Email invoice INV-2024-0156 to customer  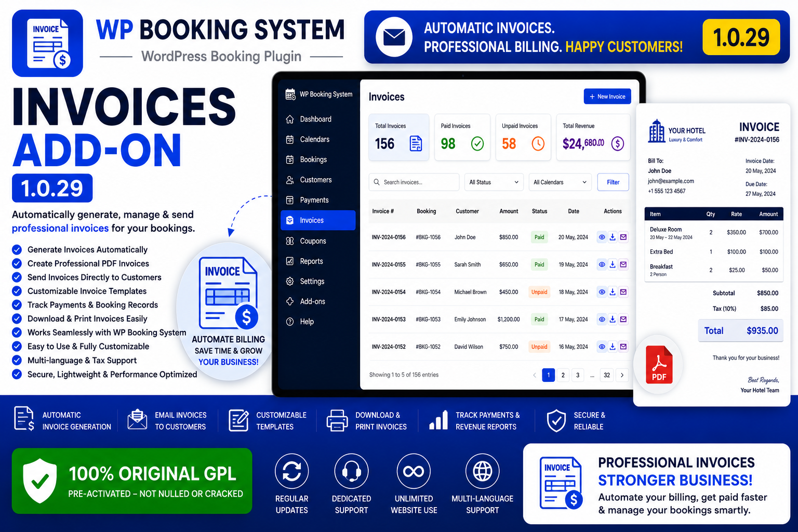click(623, 237)
